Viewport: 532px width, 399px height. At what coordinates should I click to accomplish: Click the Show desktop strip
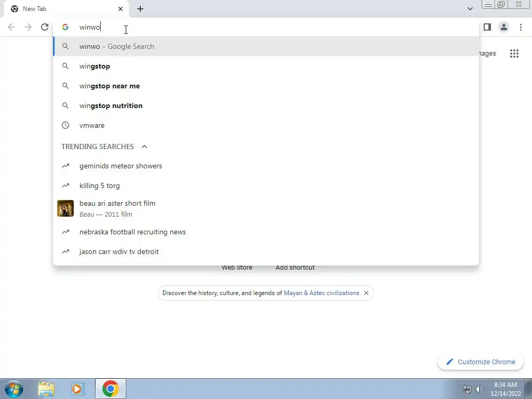click(528, 389)
